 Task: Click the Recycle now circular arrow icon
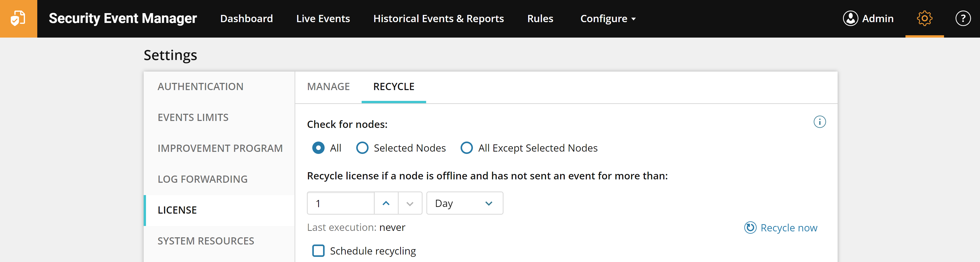point(750,228)
